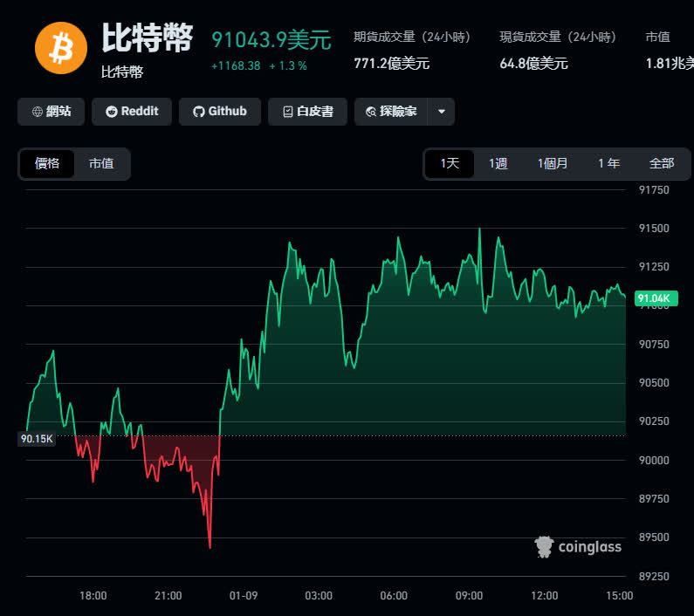The height and width of the screenshot is (616, 694).
Task: Click the 白皮書 document icon
Action: coord(287,112)
